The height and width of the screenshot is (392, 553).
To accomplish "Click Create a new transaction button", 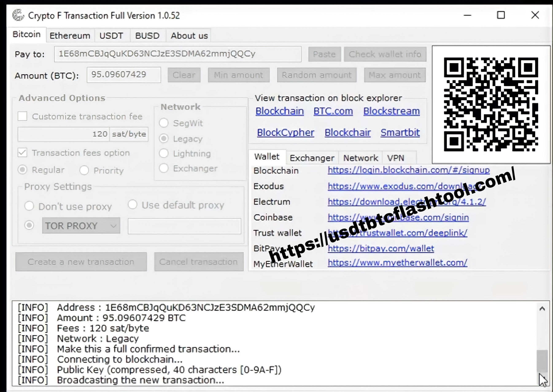I will [x=81, y=262].
